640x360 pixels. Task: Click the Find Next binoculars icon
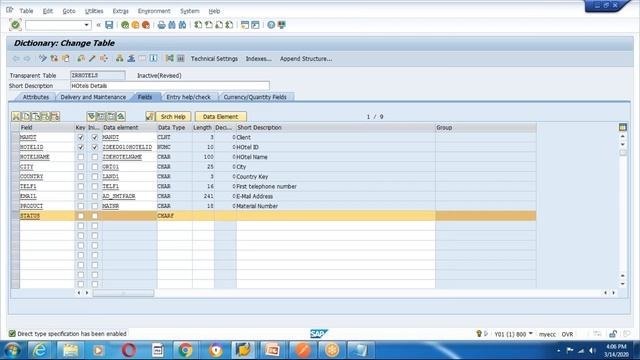pos(182,25)
